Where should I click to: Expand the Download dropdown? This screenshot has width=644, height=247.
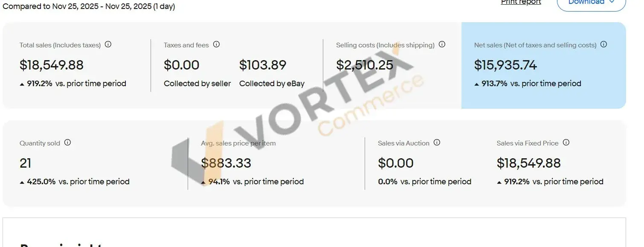click(x=591, y=3)
